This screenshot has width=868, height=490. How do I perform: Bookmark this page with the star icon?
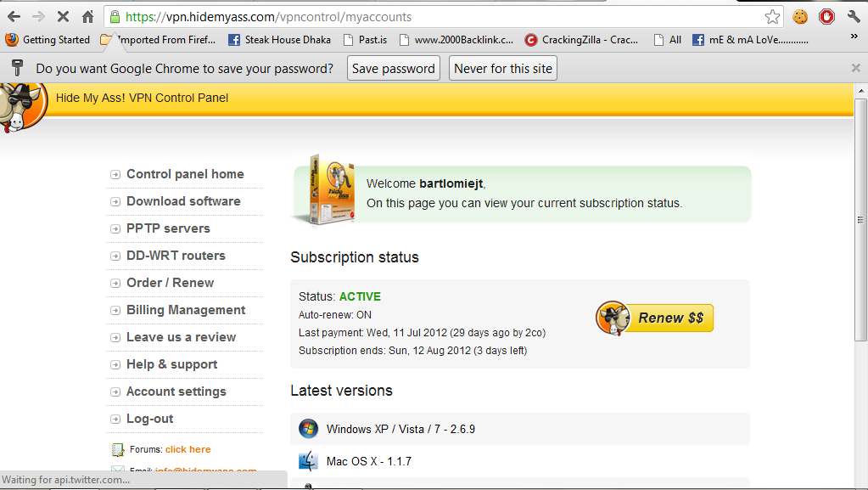pyautogui.click(x=772, y=17)
